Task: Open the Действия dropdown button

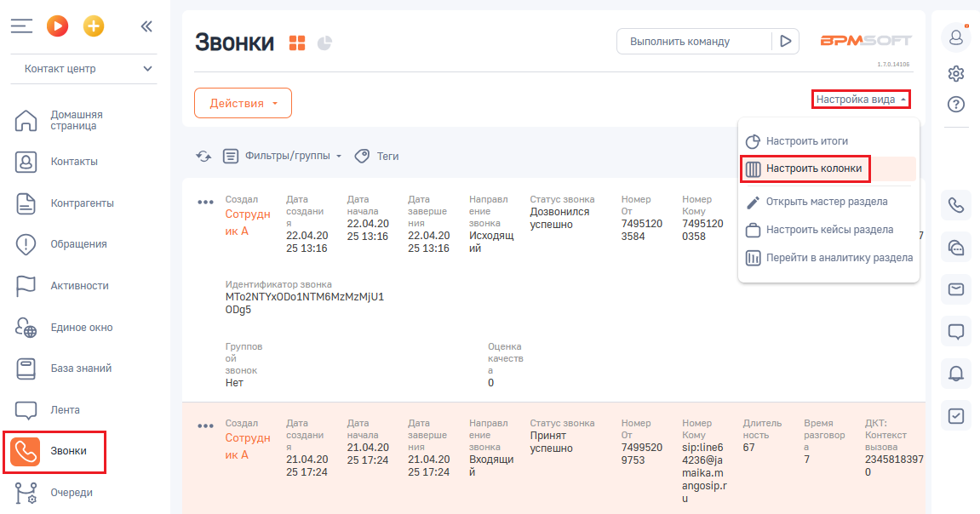Action: tap(244, 103)
